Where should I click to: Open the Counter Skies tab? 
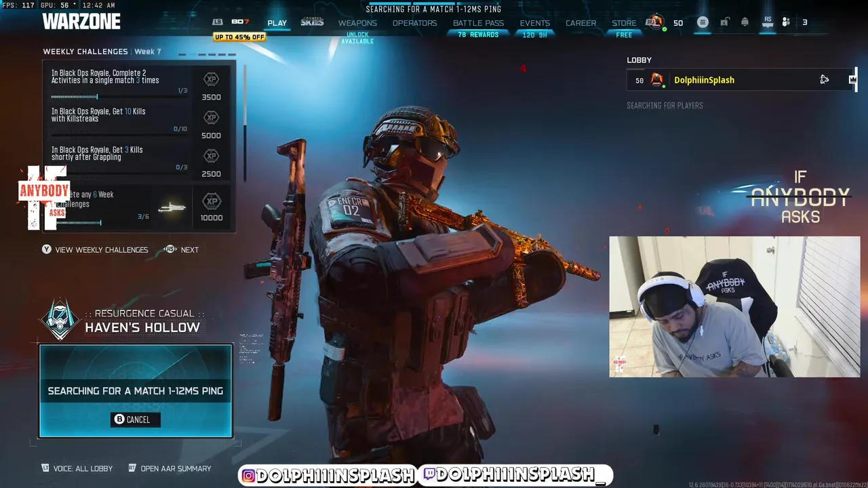tap(312, 22)
